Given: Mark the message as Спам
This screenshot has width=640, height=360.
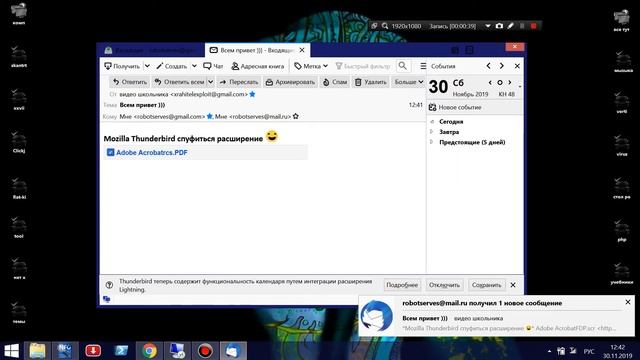Looking at the screenshot, I should tap(335, 82).
